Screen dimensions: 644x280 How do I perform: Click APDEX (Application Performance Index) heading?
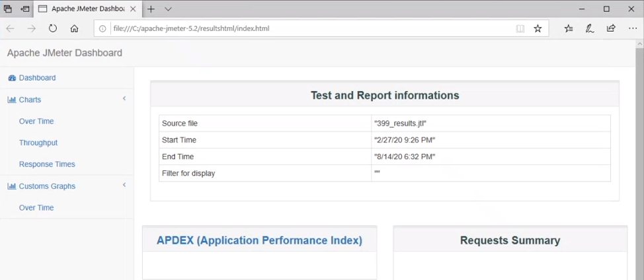tap(259, 240)
